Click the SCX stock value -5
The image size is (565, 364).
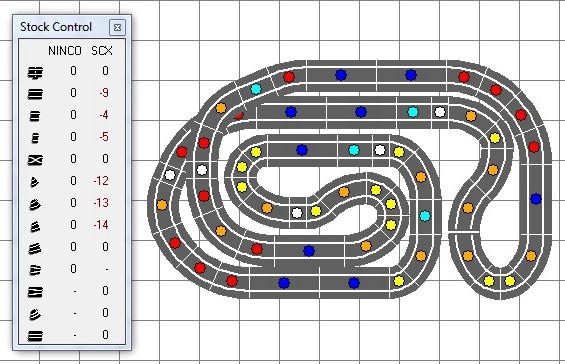pyautogui.click(x=104, y=137)
